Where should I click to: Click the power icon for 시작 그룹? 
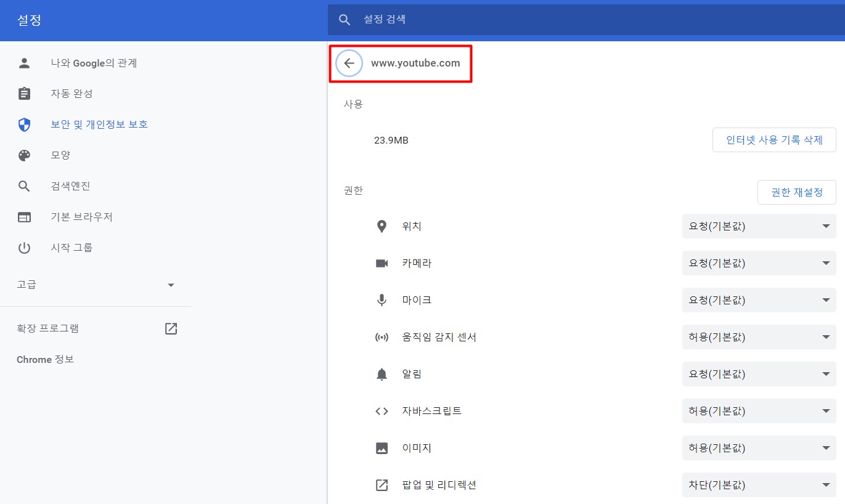click(x=24, y=248)
